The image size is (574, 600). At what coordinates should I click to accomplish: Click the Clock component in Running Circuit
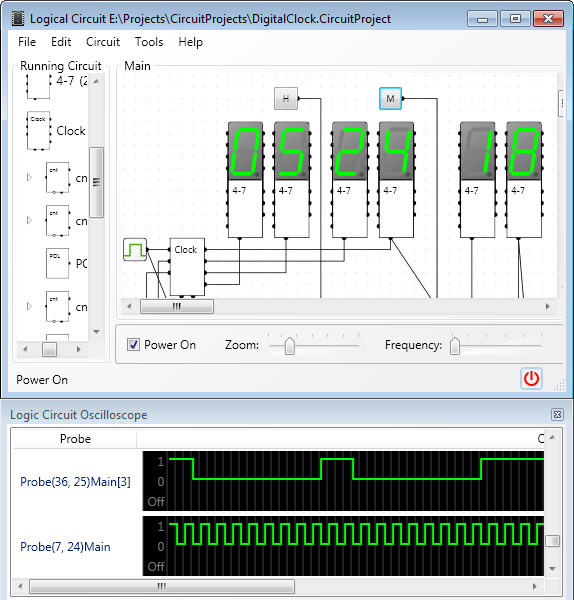[38, 130]
